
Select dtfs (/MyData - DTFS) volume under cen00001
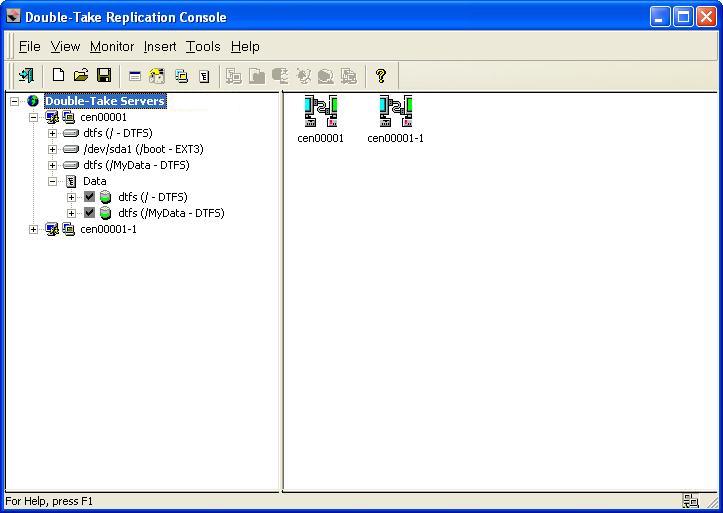136,165
